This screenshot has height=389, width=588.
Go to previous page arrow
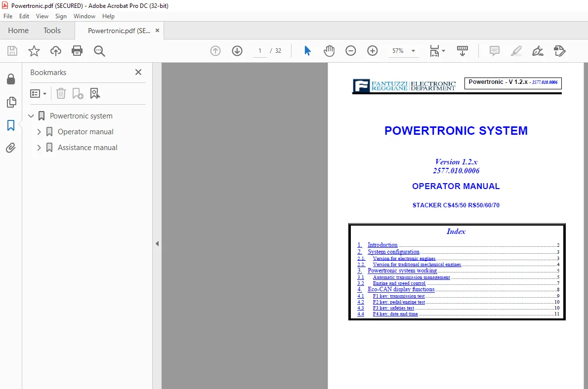pyautogui.click(x=215, y=51)
